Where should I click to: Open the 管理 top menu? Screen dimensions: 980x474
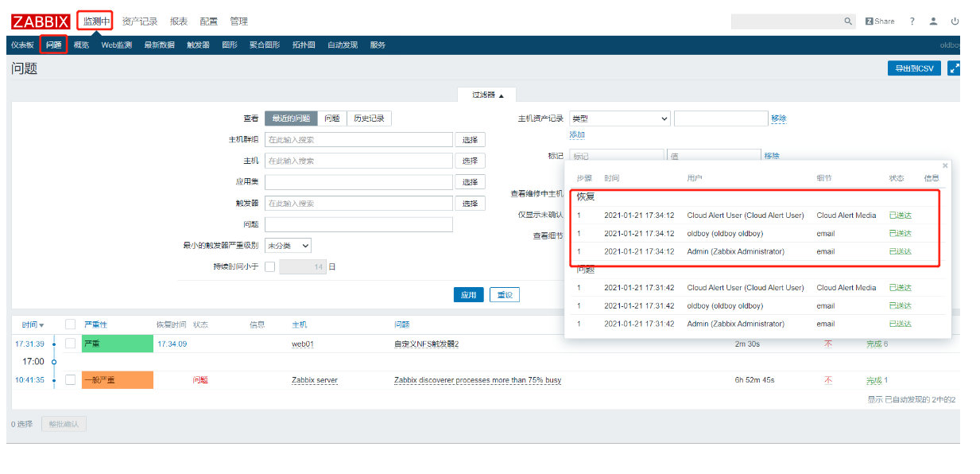click(x=238, y=21)
